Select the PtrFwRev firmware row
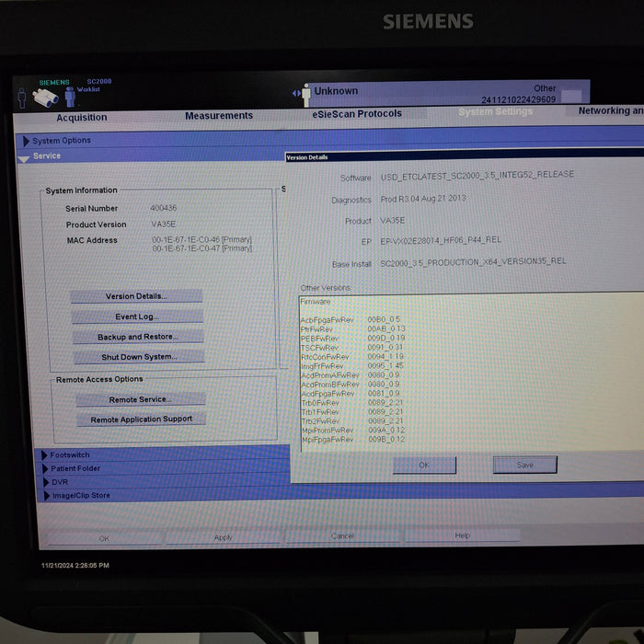This screenshot has height=644, width=644. (x=352, y=329)
